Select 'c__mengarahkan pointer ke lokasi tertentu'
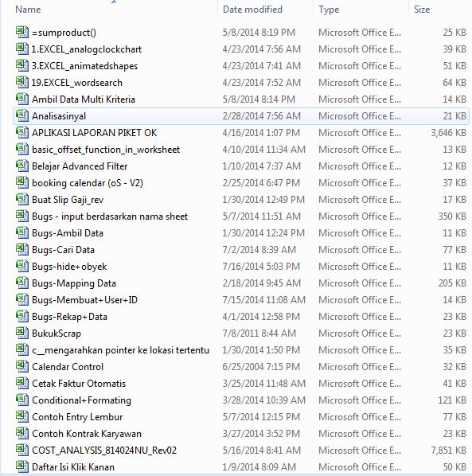The width and height of the screenshot is (472, 476). [x=120, y=350]
